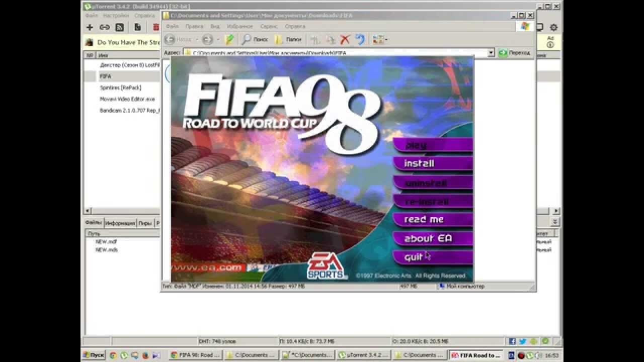
Task: Click the Facebook icon in status bar
Action: click(x=513, y=341)
